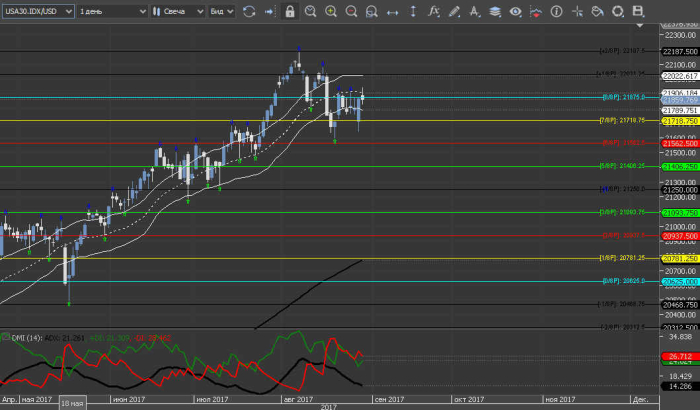
Task: Click the time-zoom magnifier icon
Action: [310, 12]
